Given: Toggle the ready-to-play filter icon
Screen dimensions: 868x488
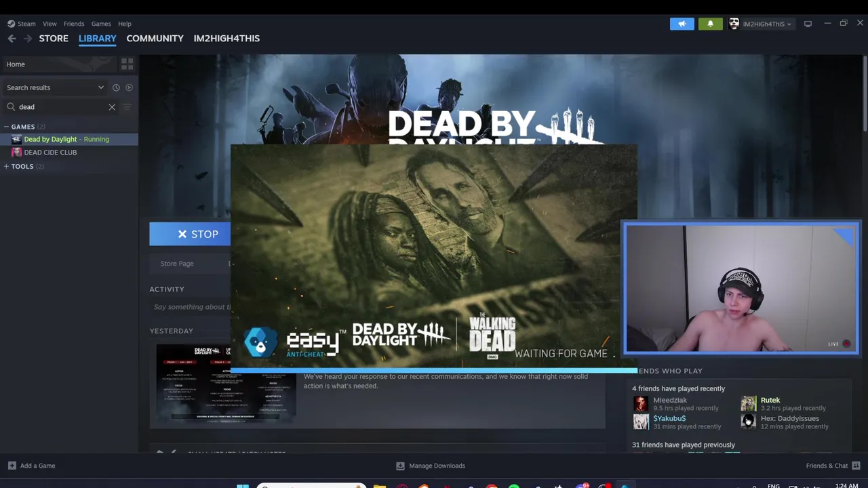Looking at the screenshot, I should (129, 87).
